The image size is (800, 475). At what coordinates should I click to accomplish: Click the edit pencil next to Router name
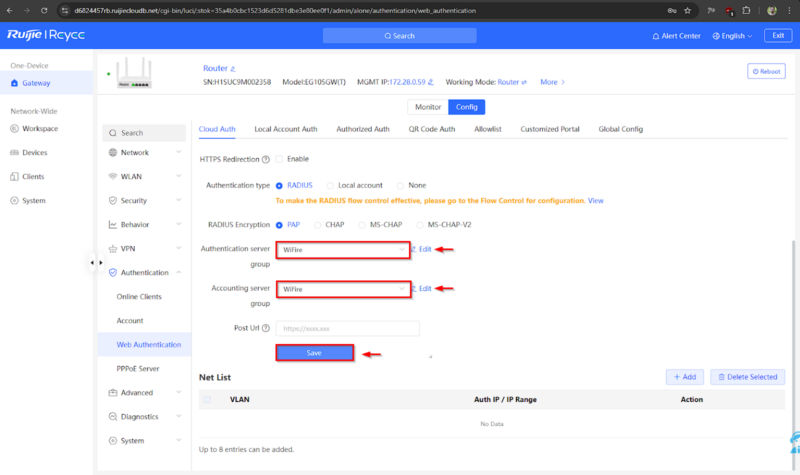(x=234, y=68)
